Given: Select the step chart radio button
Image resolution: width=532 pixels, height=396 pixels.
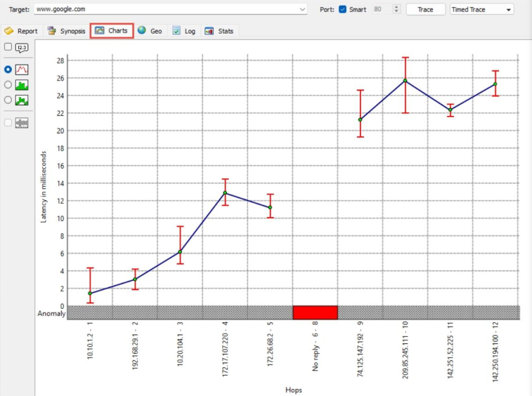Looking at the screenshot, I should point(8,100).
